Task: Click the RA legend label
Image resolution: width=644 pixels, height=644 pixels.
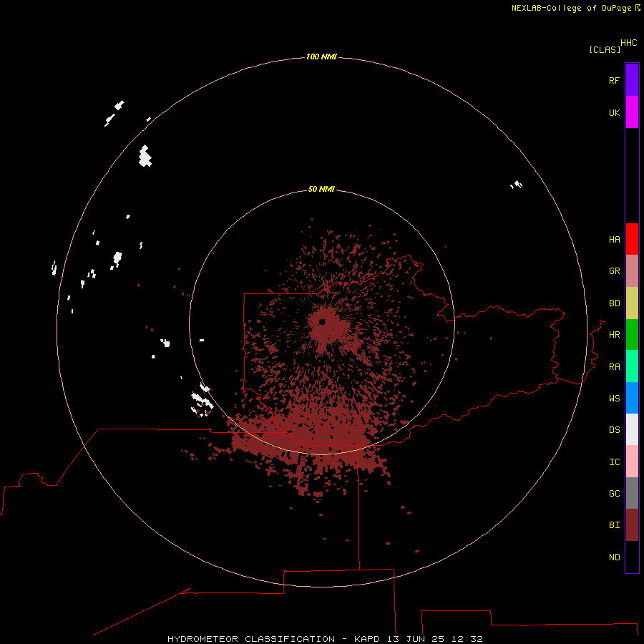Action: coord(614,367)
